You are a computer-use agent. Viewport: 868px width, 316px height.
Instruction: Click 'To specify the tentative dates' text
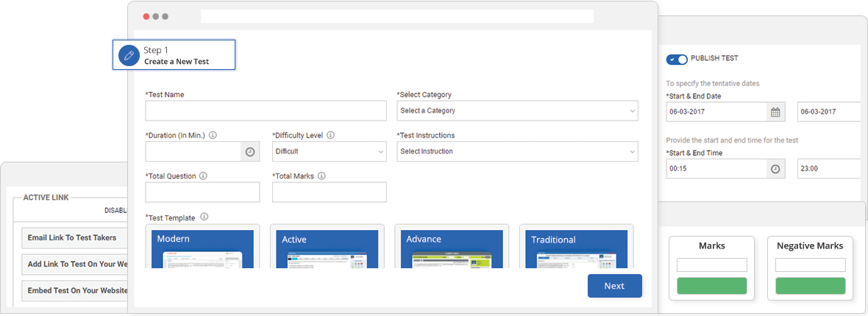pos(713,84)
